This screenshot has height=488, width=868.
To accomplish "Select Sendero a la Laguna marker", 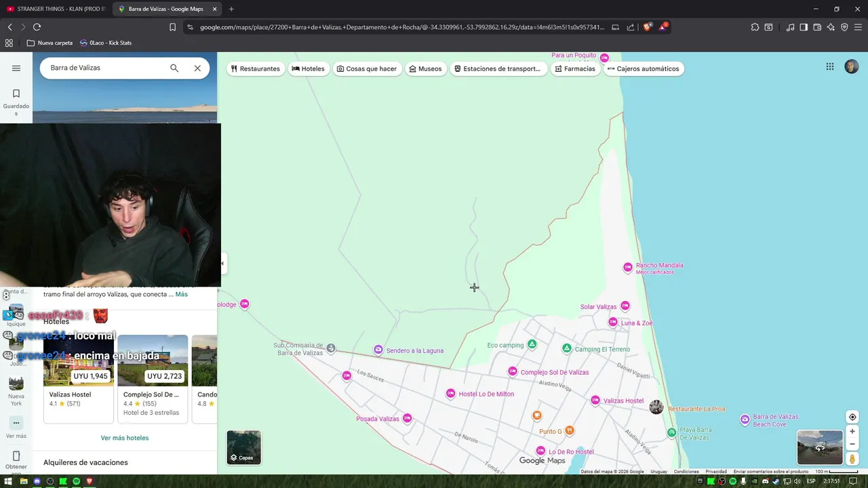I will pyautogui.click(x=378, y=350).
